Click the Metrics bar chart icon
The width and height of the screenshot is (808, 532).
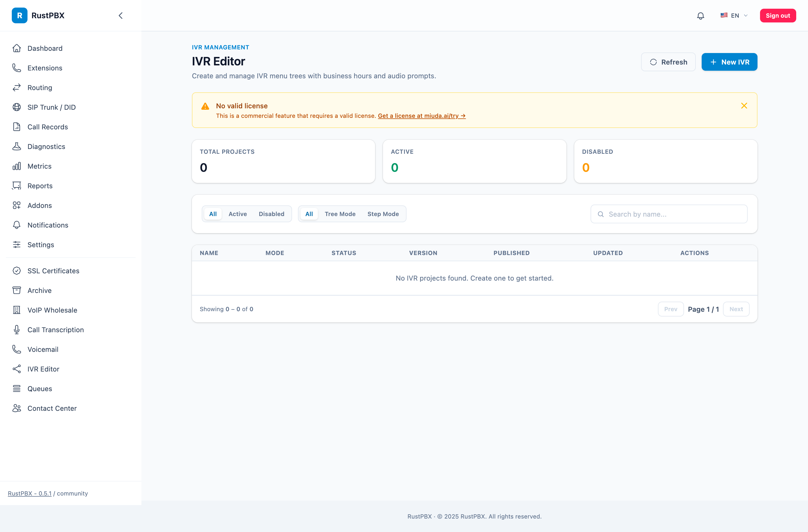tap(17, 166)
